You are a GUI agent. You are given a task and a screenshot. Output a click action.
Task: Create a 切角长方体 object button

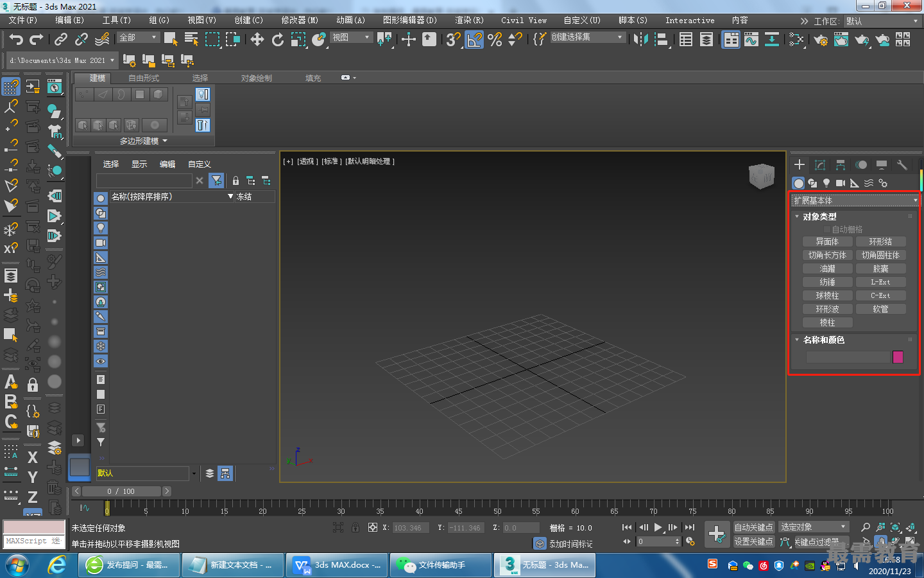pyautogui.click(x=827, y=255)
